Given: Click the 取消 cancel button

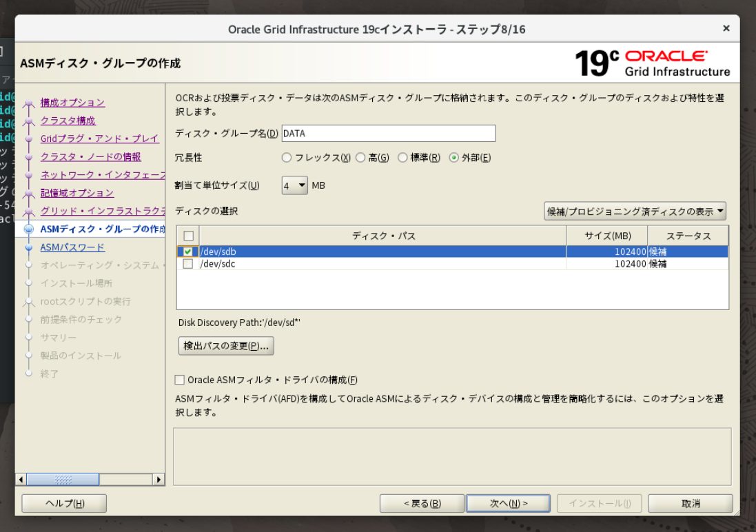Looking at the screenshot, I should pyautogui.click(x=691, y=504).
